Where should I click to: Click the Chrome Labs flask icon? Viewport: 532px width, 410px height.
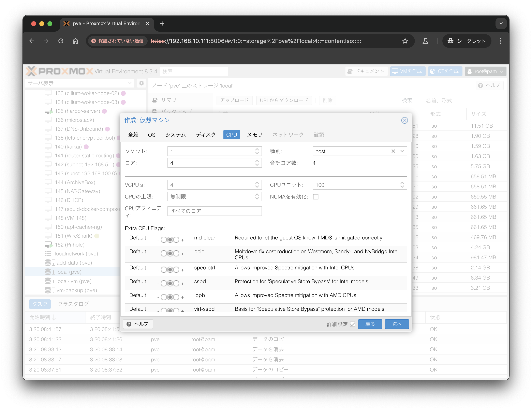point(425,41)
